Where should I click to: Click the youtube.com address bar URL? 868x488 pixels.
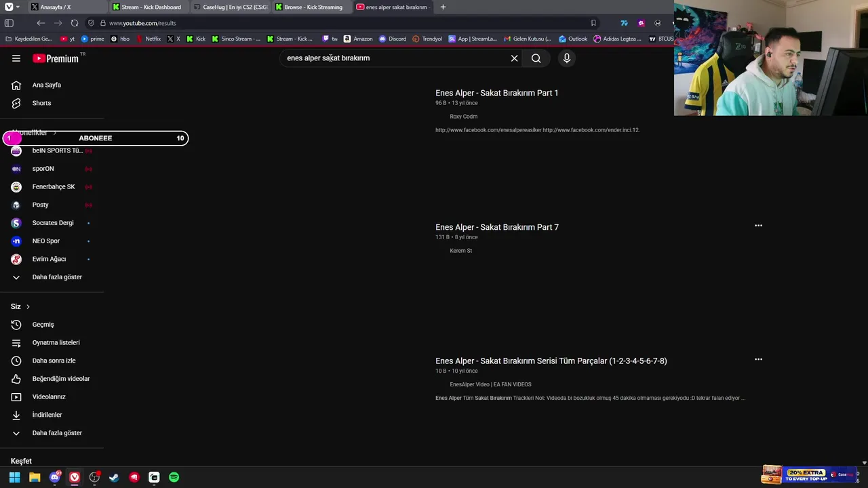click(142, 23)
